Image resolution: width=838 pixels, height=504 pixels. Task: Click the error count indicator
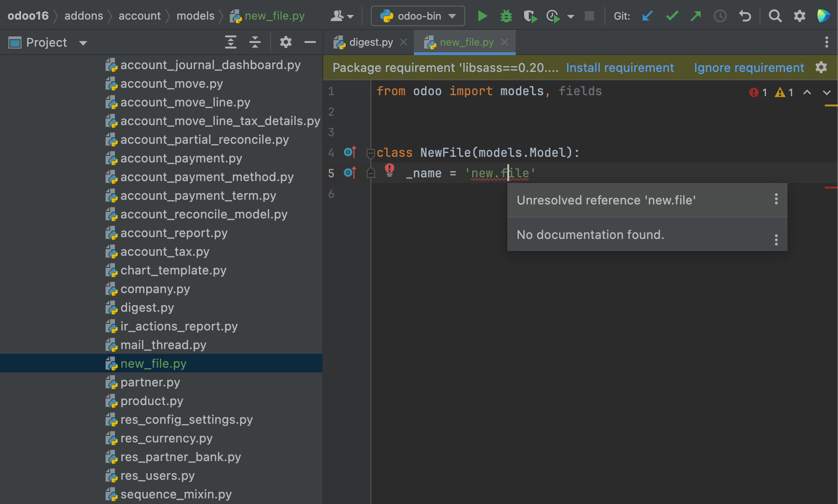(758, 92)
